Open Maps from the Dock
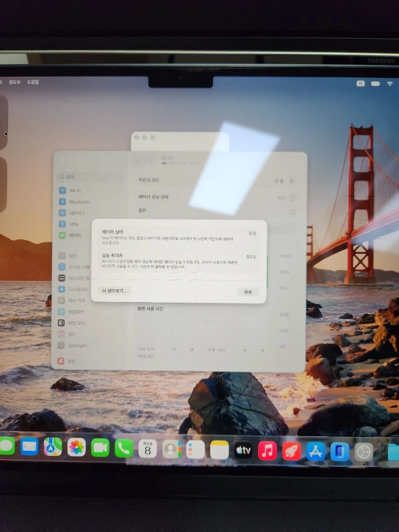This screenshot has height=532, width=399. tap(53, 447)
